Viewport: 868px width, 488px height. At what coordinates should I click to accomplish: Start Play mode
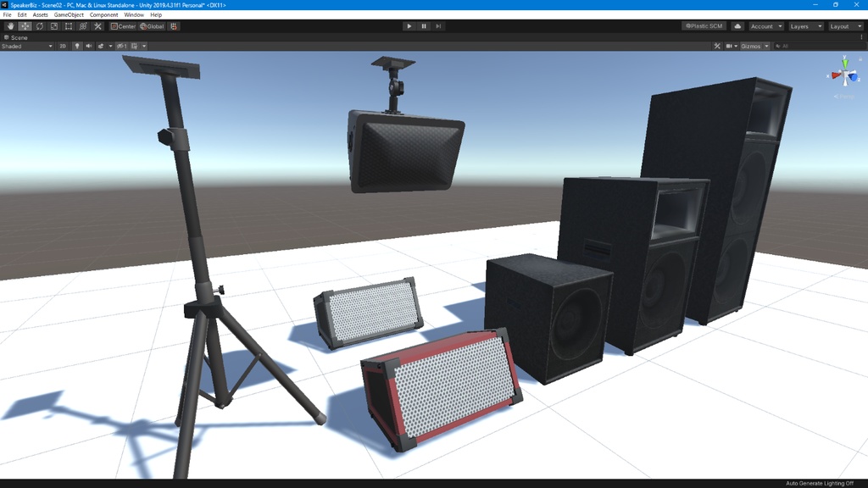(409, 26)
